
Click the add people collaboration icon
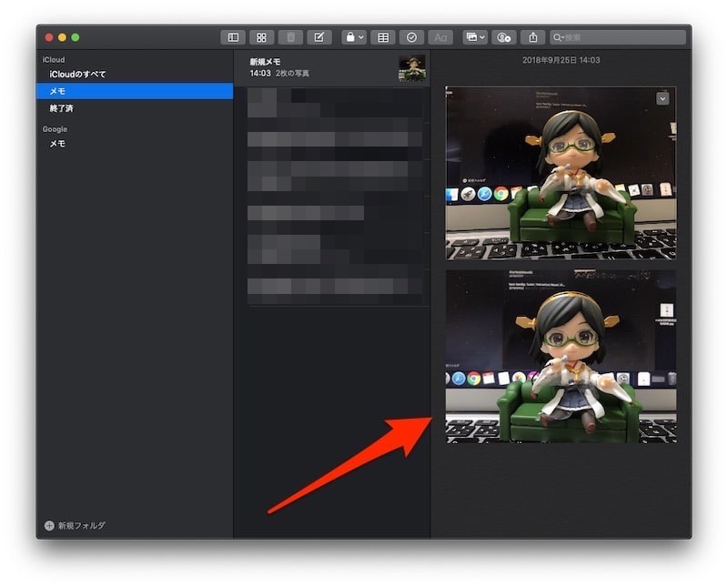point(503,37)
